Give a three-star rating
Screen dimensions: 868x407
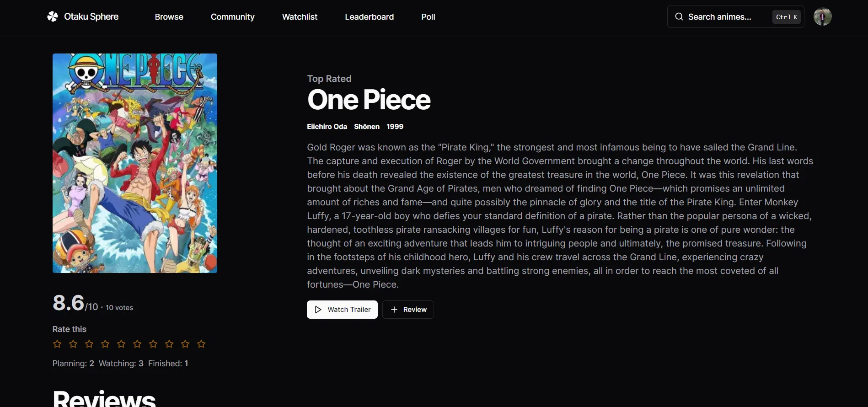click(89, 344)
